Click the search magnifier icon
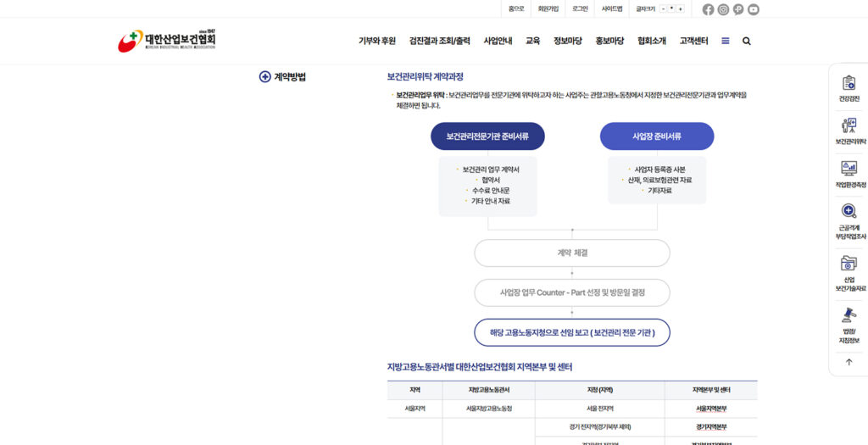This screenshot has width=868, height=445. [747, 41]
